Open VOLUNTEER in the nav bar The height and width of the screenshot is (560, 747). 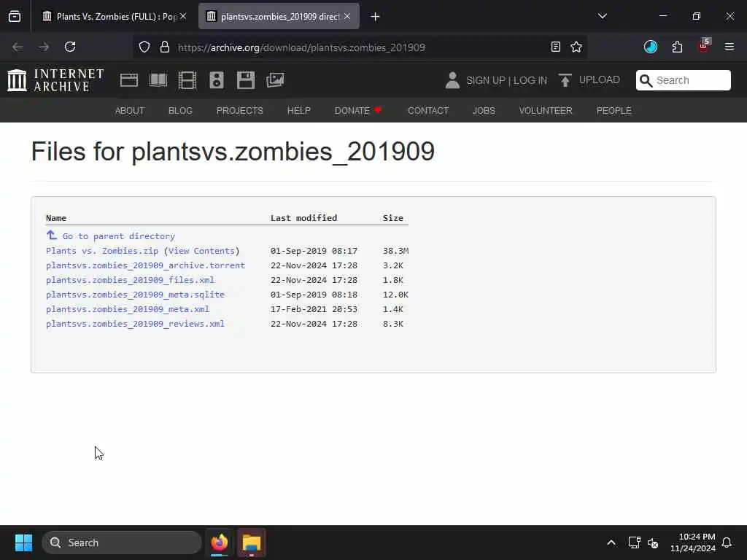546,111
